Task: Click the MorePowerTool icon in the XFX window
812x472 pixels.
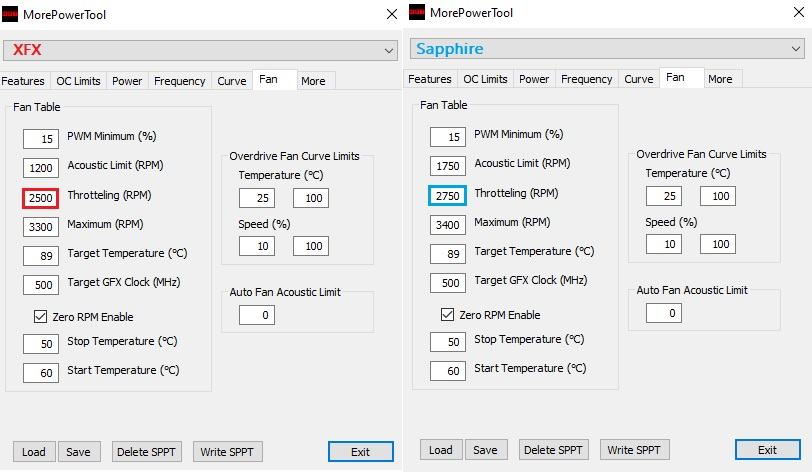Action: (x=10, y=14)
